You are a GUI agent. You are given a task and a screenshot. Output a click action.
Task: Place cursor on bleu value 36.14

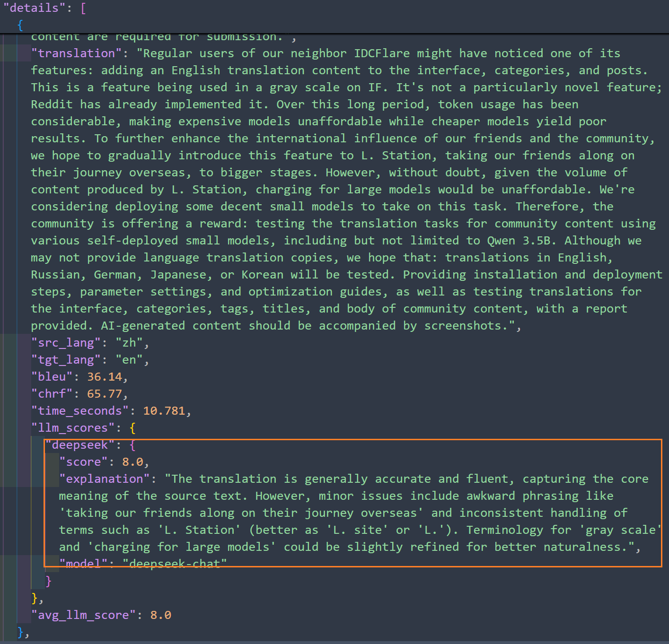(x=105, y=377)
